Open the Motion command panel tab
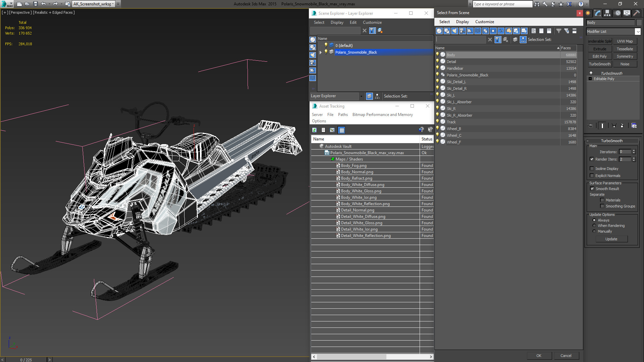Image resolution: width=644 pixels, height=362 pixels. [618, 13]
